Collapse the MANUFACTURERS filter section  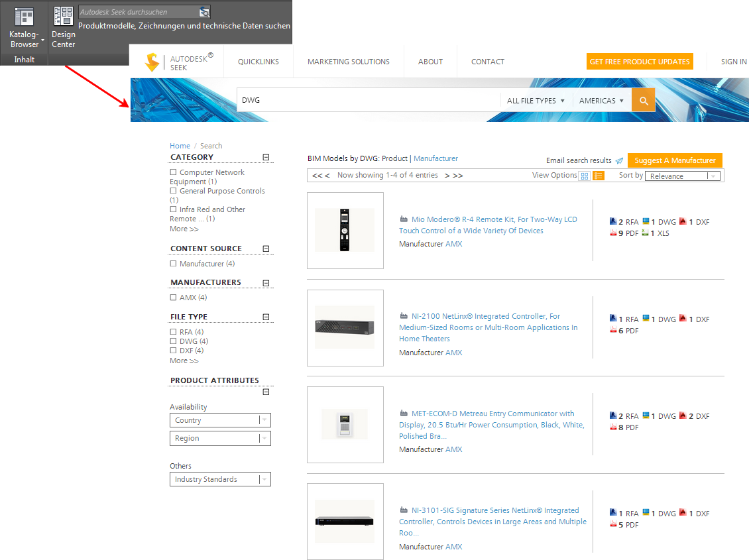coord(266,283)
